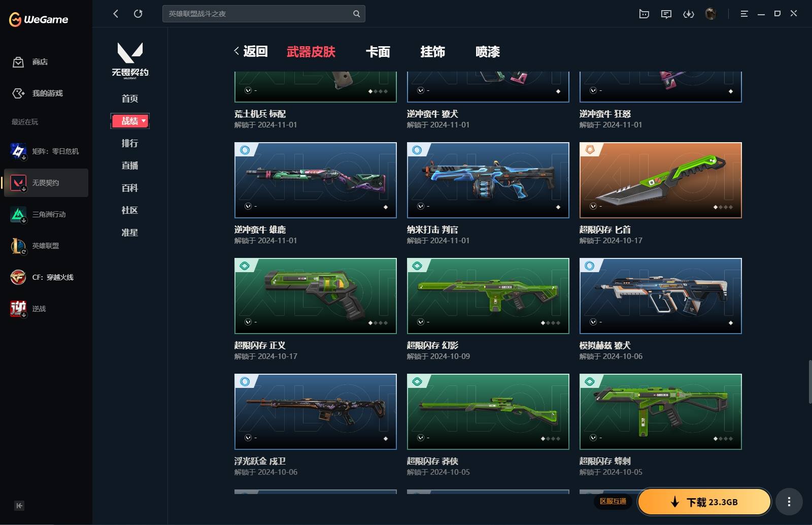
Task: Open the hamburger main menu
Action: coord(745,14)
